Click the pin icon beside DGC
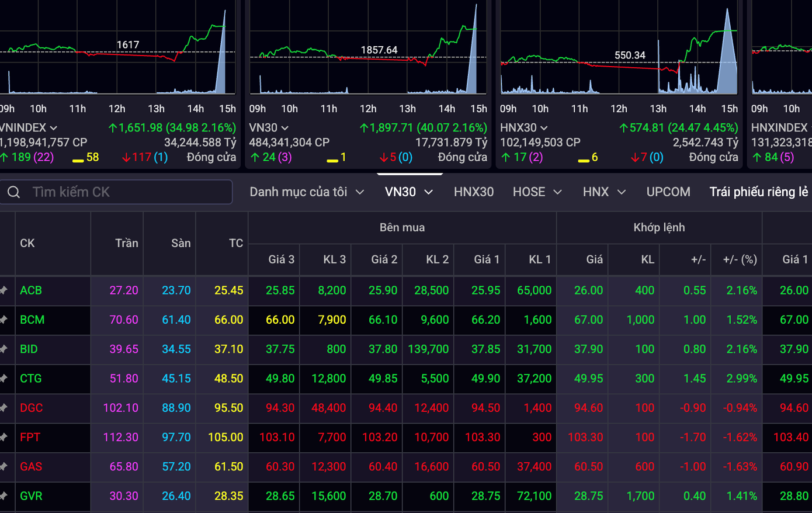 4,408
